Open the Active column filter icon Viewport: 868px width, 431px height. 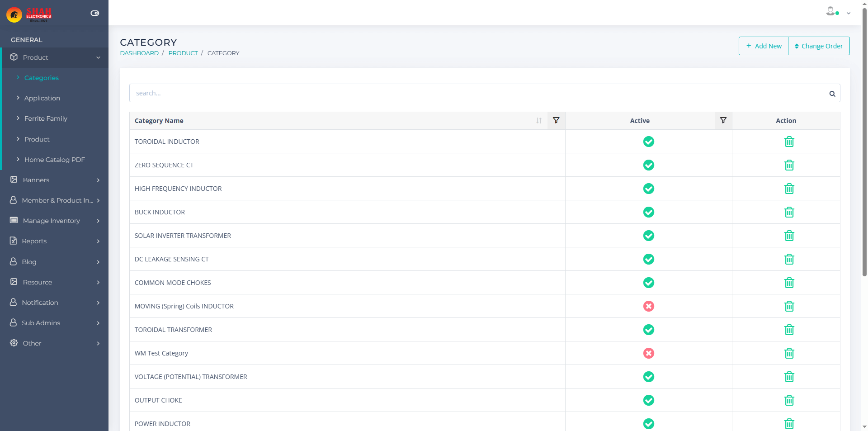[x=723, y=120]
